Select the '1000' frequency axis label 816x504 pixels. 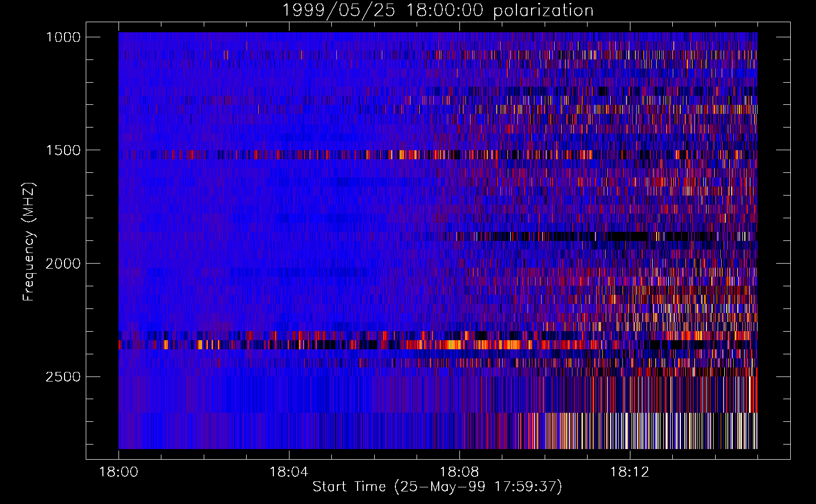point(63,37)
